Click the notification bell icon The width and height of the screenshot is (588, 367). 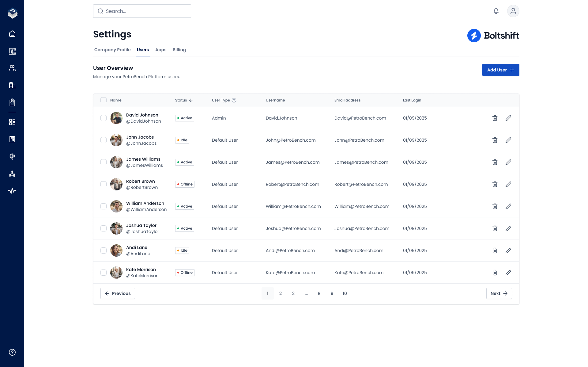(x=496, y=11)
